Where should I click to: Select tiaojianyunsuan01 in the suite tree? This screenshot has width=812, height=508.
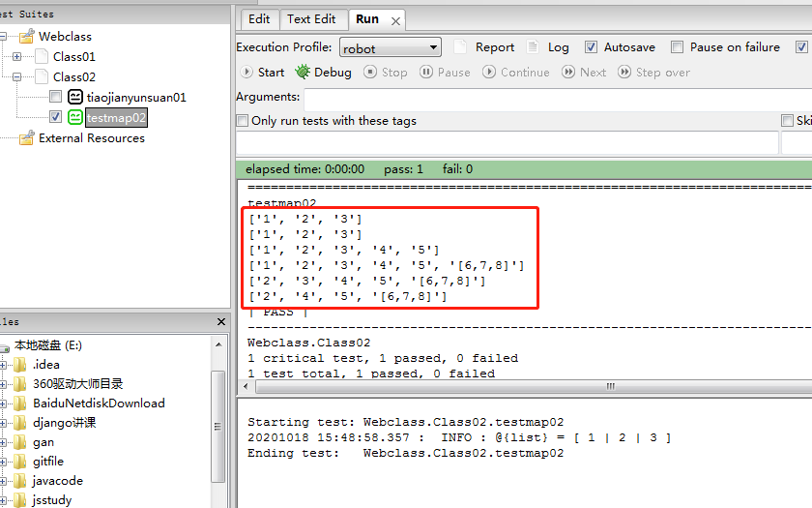136,97
